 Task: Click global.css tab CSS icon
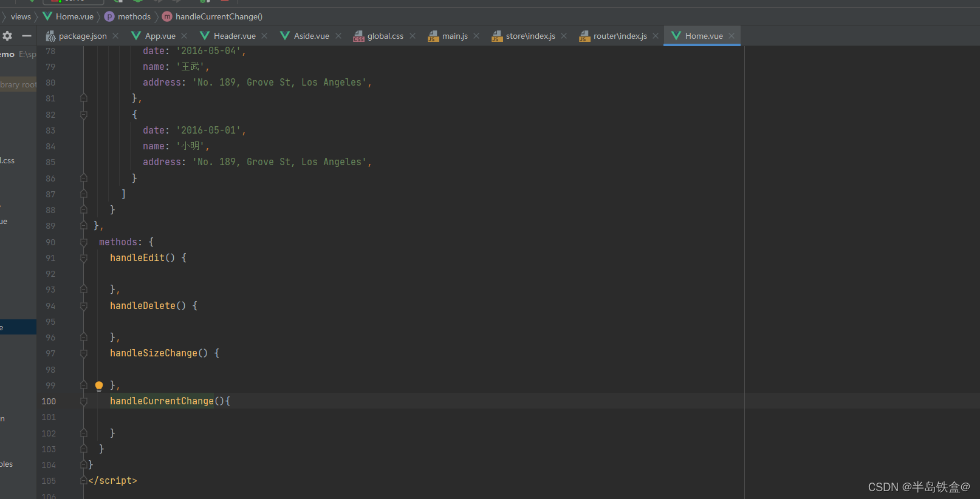(358, 36)
